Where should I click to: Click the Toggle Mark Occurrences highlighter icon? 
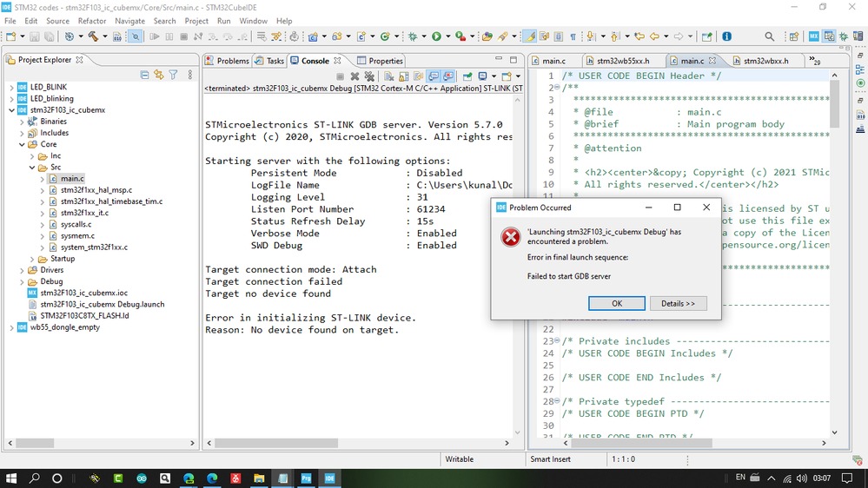pyautogui.click(x=530, y=36)
